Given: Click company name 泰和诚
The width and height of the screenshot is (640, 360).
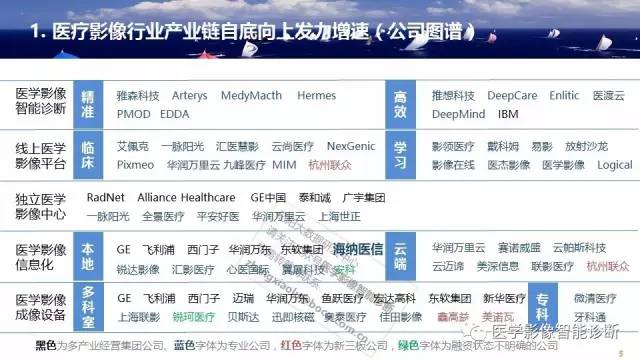Looking at the screenshot, I should pos(315,198).
